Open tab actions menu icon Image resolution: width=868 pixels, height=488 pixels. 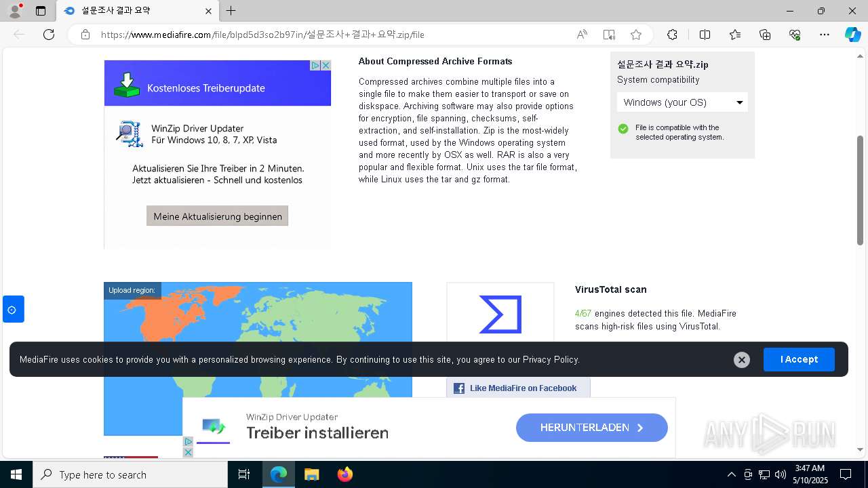(x=41, y=11)
